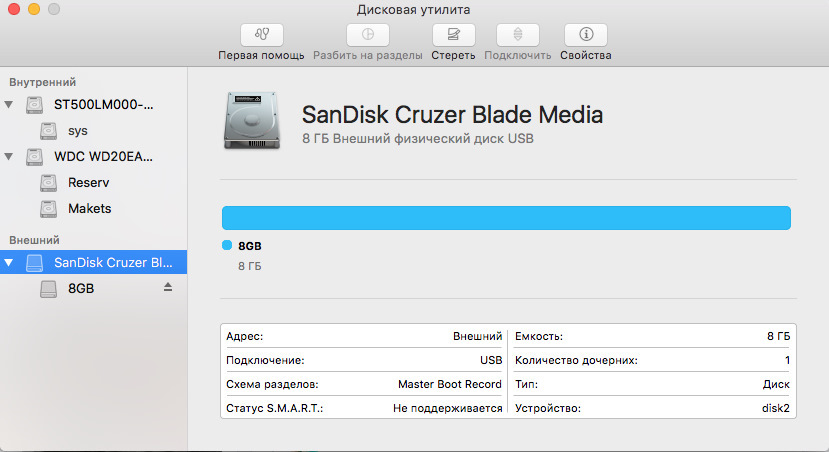Click the Mount (Подключить) toolbar icon
The image size is (829, 452).
coord(517,34)
